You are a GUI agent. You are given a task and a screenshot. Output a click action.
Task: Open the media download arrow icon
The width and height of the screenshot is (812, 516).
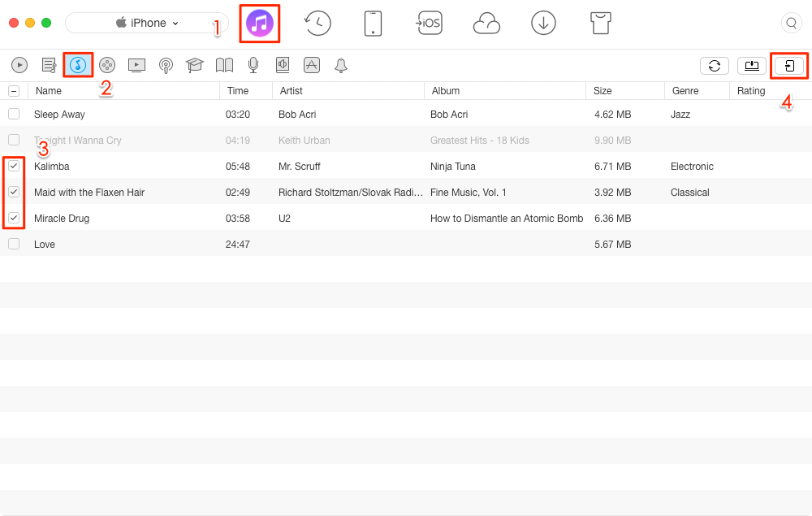[x=543, y=24]
